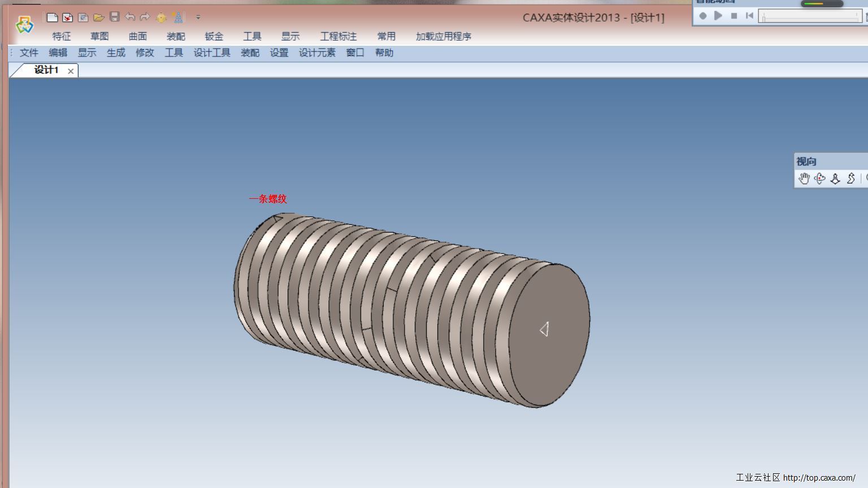This screenshot has height=488, width=868.
Task: Select the walk view tool in 视向 toolbar
Action: coord(851,178)
